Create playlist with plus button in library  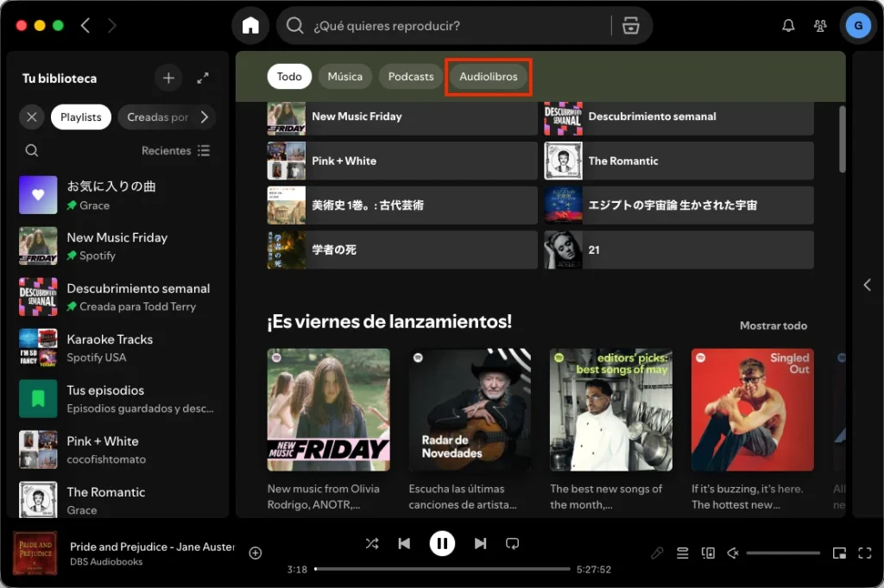[168, 78]
